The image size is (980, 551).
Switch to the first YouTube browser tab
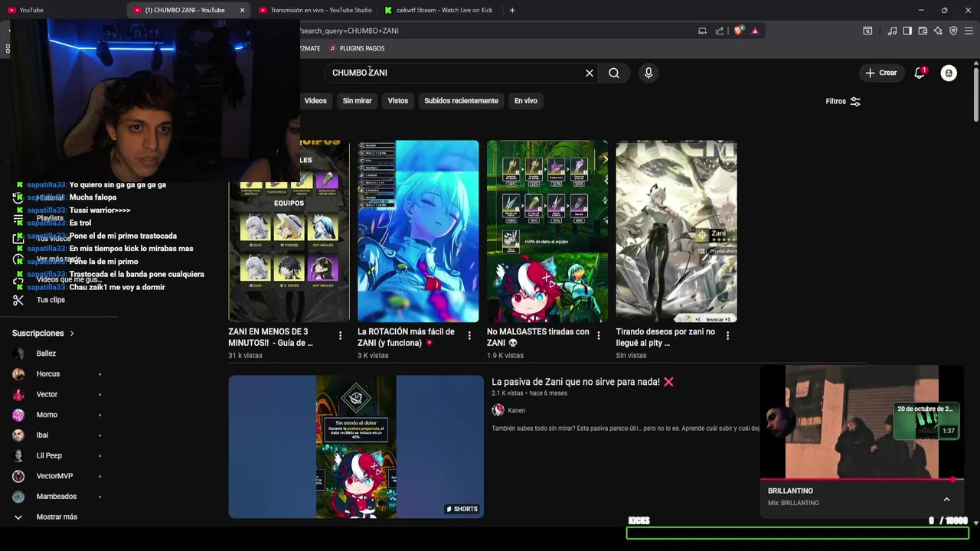tap(61, 10)
